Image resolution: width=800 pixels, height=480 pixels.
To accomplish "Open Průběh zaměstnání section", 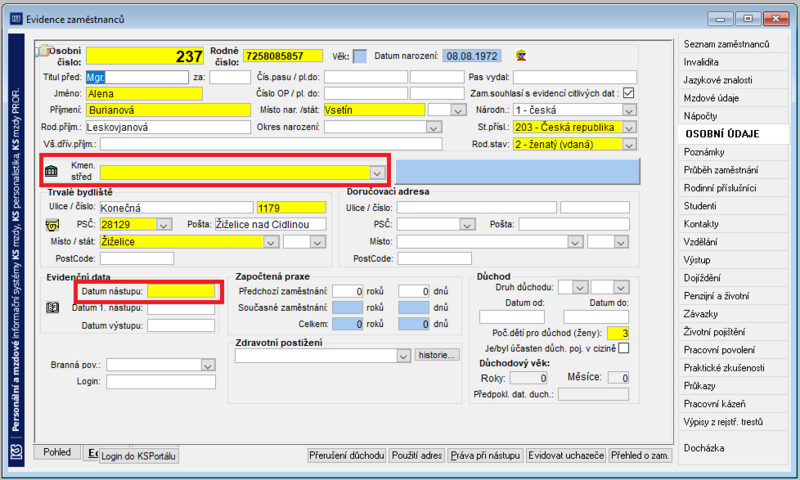I will point(720,170).
